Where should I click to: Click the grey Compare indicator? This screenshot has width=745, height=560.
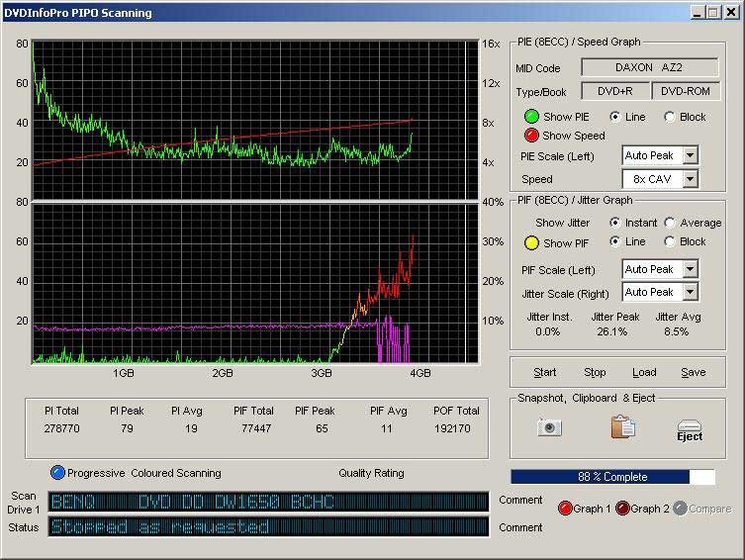click(681, 509)
